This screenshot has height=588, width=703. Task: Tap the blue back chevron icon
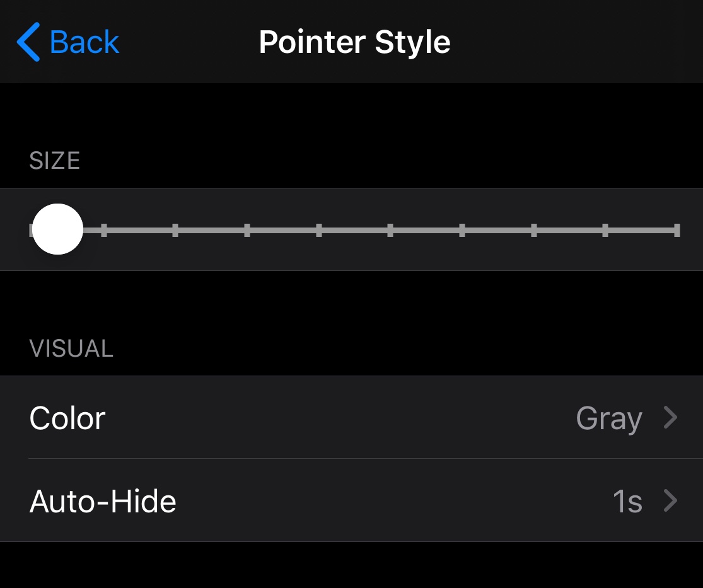(x=28, y=42)
